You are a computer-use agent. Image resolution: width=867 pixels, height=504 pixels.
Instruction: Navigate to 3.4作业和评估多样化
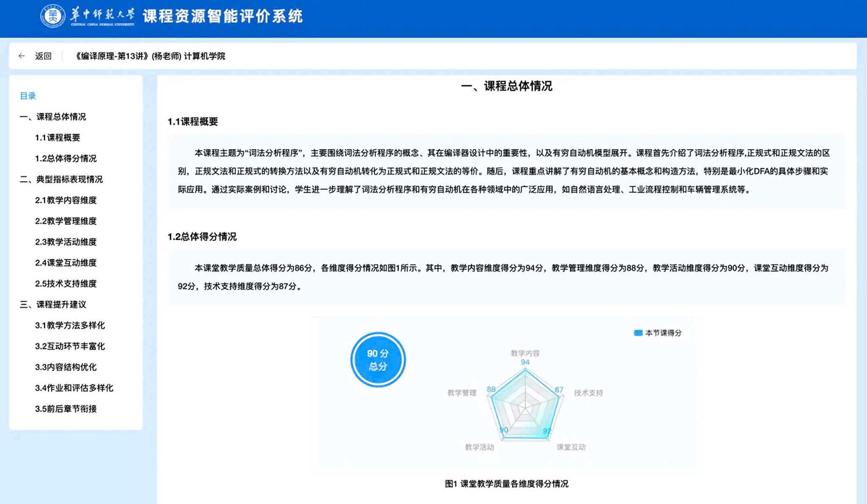click(74, 388)
